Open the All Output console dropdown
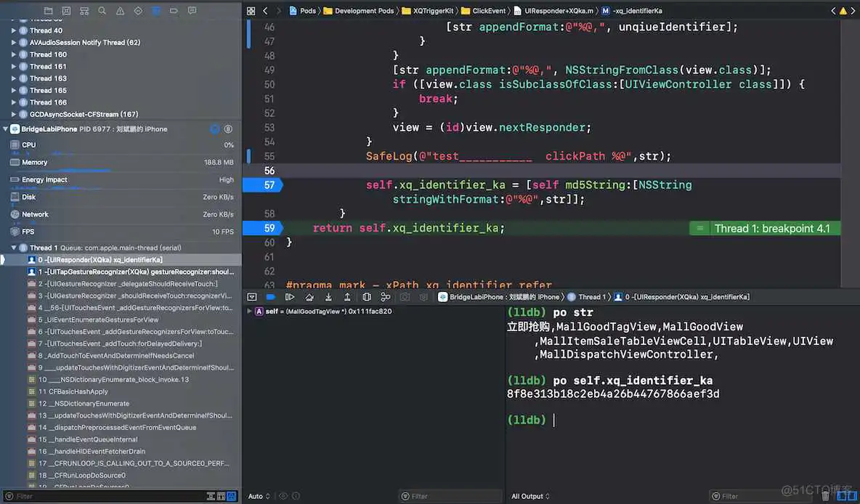Viewport: 860px width, 504px height. coord(530,496)
